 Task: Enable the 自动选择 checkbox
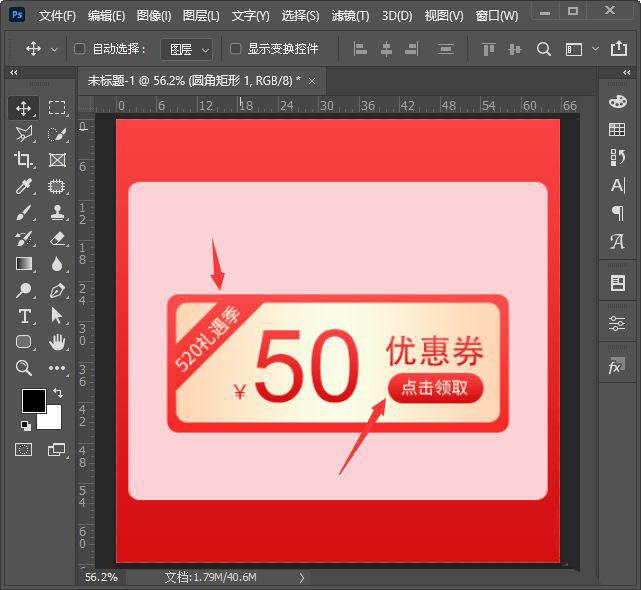point(80,49)
